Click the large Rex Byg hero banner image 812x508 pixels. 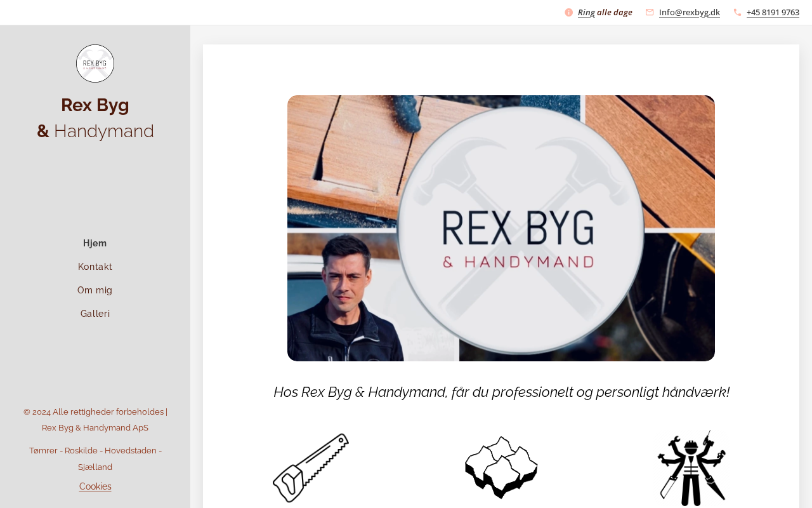[x=501, y=228]
